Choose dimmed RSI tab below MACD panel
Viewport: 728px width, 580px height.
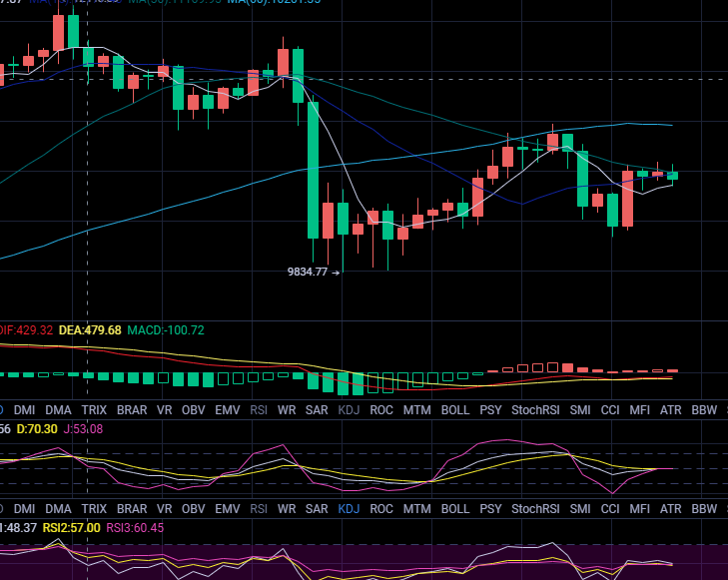click(259, 409)
